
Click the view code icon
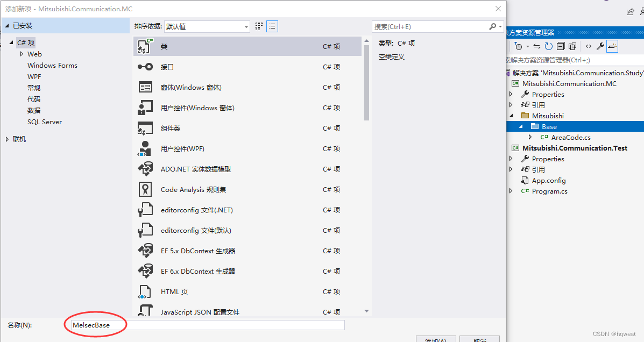589,46
